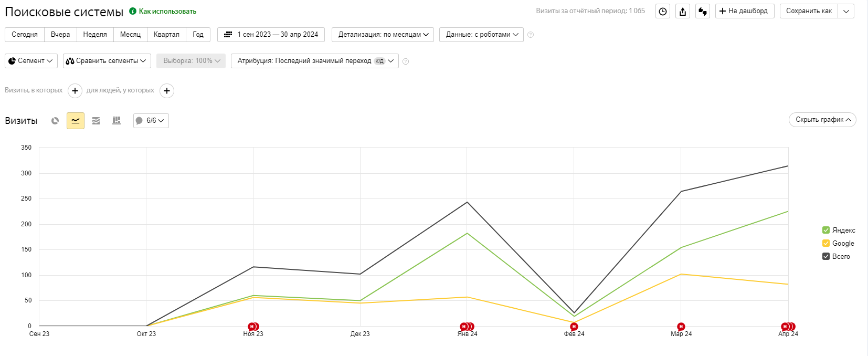Toggle the Google series checkbox

(x=826, y=243)
